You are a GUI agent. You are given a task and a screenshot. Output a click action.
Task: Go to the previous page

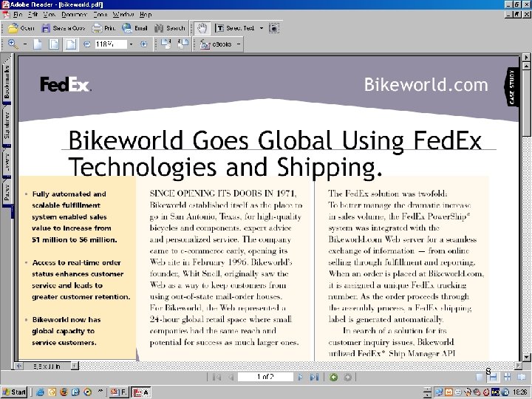[x=231, y=377]
